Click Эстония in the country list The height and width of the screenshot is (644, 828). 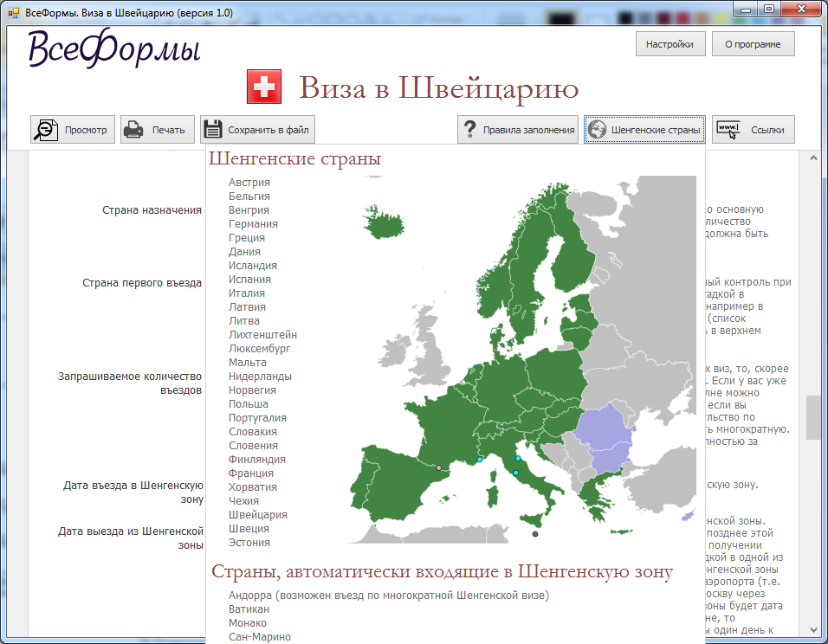(249, 542)
